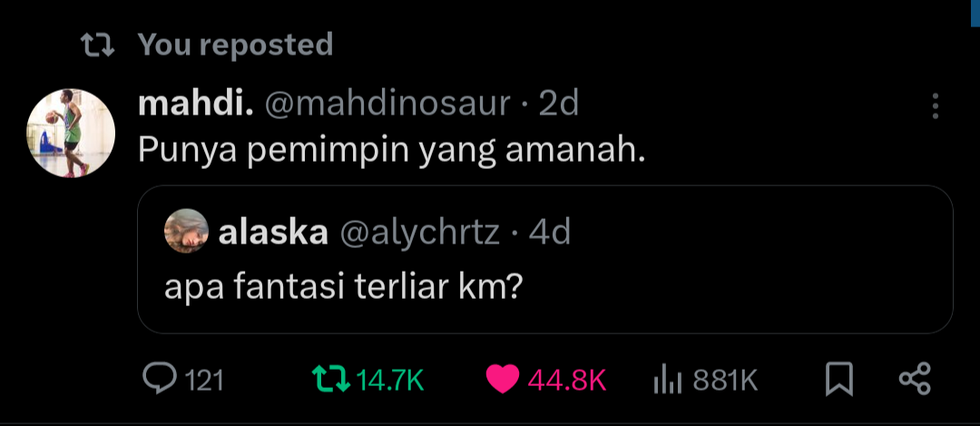Viewport: 980px width, 426px height.
Task: Open the quoted post 'apa fantasi terliar km?'
Action: (545, 259)
